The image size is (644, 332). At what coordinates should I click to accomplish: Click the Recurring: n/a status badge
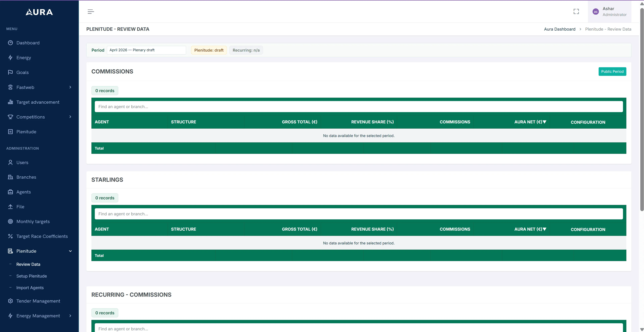point(246,50)
